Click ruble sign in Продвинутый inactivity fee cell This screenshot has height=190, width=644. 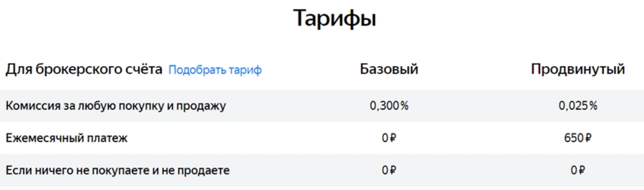pyautogui.click(x=582, y=170)
